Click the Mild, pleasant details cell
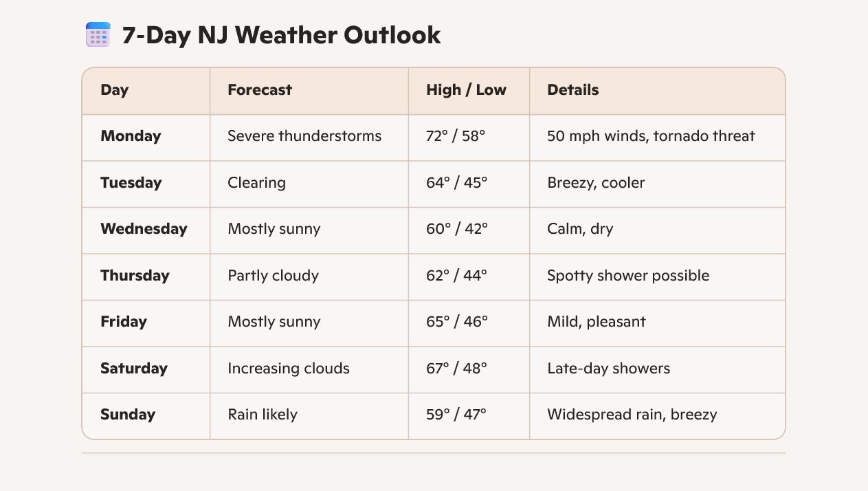This screenshot has height=491, width=868. (x=597, y=322)
